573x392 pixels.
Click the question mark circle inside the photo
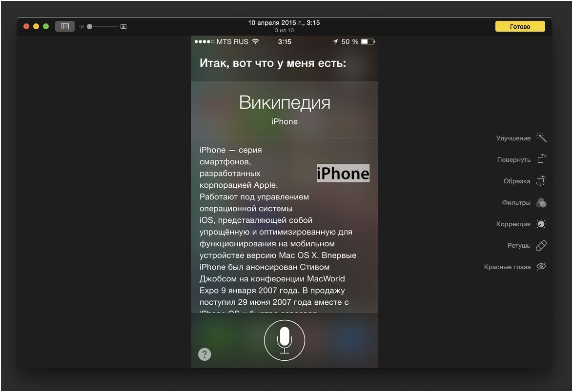pos(205,354)
